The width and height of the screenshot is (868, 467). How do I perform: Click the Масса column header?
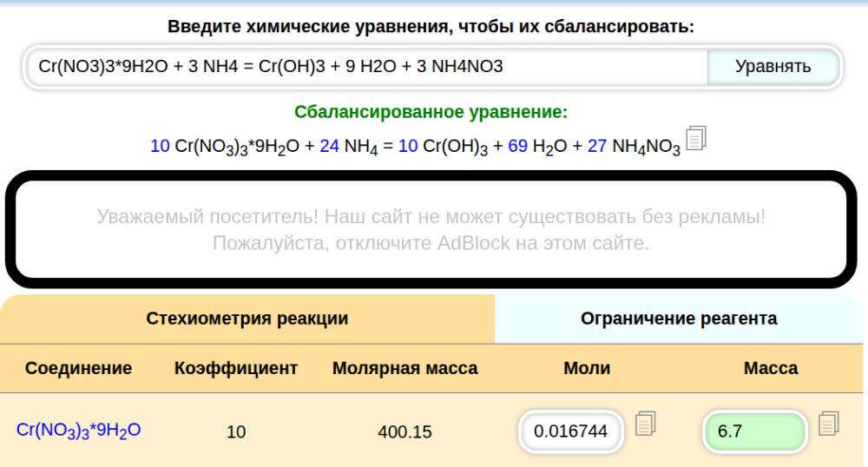pos(771,368)
